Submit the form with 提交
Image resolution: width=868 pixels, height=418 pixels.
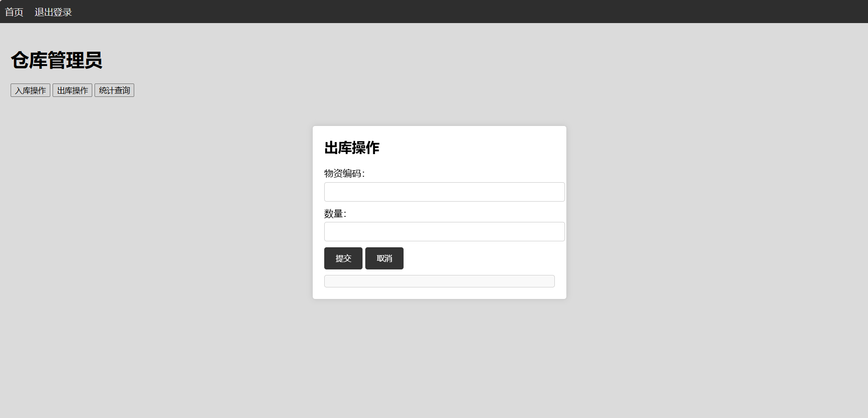click(343, 258)
